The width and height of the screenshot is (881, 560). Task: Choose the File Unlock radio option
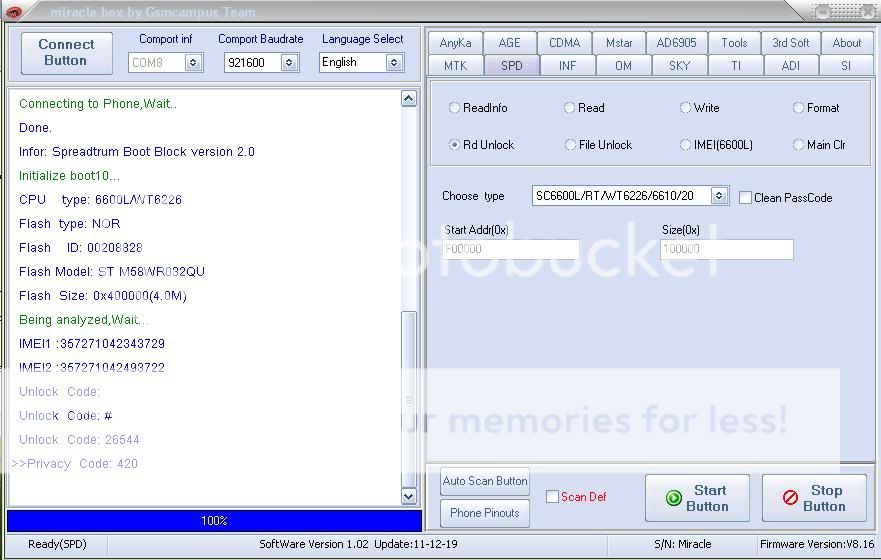(598, 144)
